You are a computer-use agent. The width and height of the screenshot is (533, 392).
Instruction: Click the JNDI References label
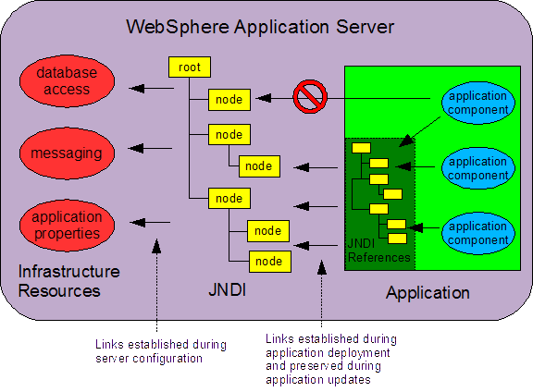coord(378,251)
